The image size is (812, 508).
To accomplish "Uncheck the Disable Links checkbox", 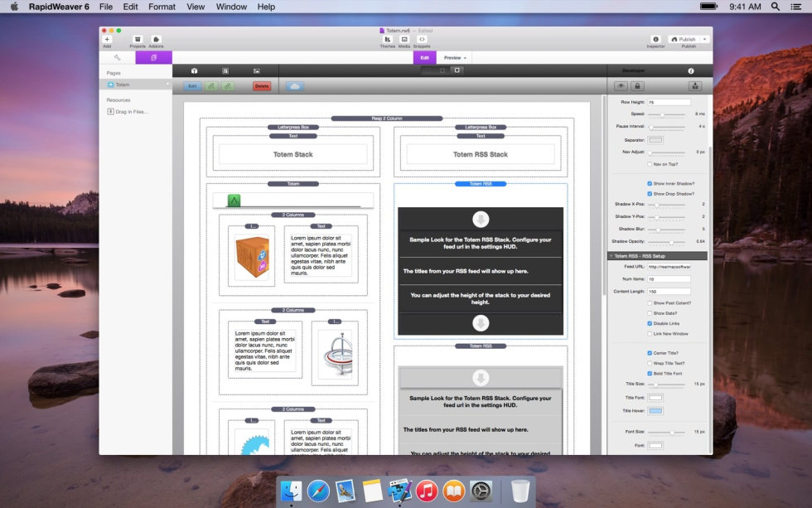I will coord(650,324).
